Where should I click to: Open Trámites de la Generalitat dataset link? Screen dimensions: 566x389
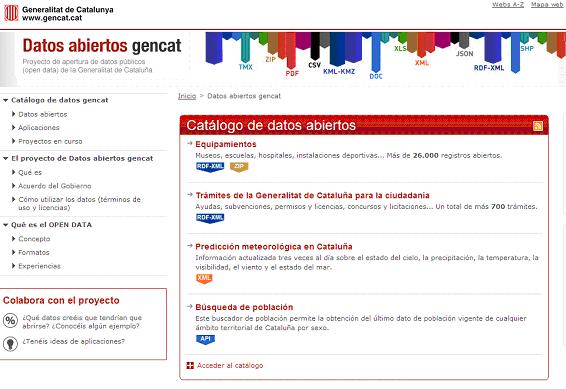[312, 195]
